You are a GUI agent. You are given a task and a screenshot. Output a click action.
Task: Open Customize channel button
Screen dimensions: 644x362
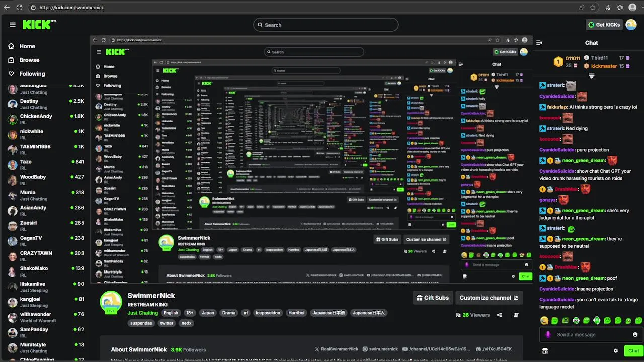tap(489, 298)
